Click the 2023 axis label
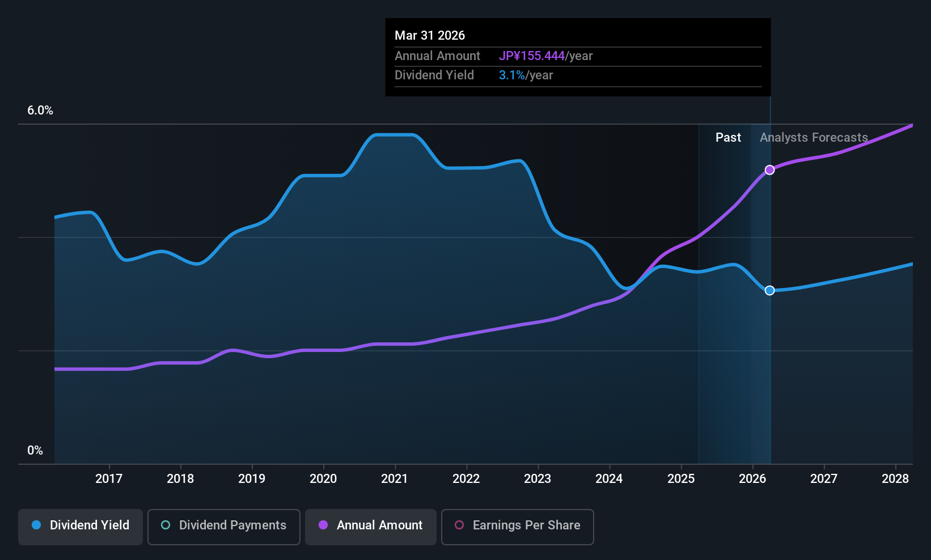 tap(538, 479)
